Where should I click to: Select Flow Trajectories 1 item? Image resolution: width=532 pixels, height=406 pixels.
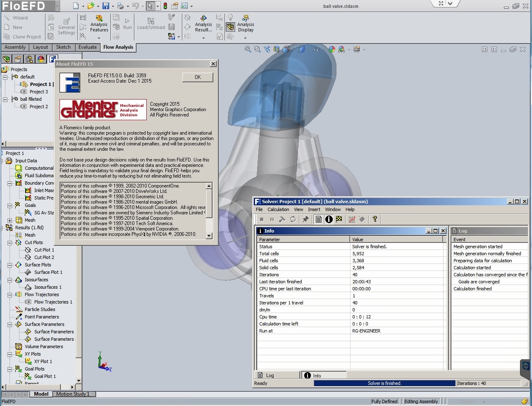pyautogui.click(x=53, y=302)
